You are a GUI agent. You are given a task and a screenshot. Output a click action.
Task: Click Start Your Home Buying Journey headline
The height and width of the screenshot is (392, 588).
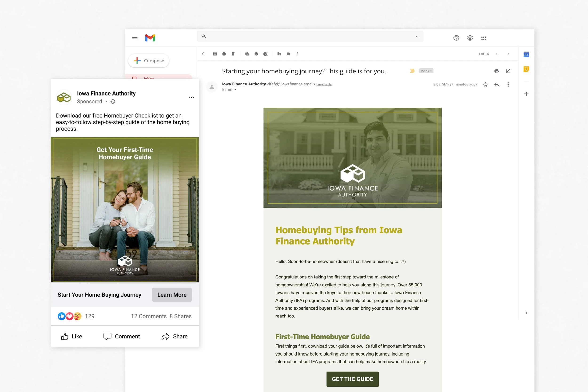click(99, 295)
